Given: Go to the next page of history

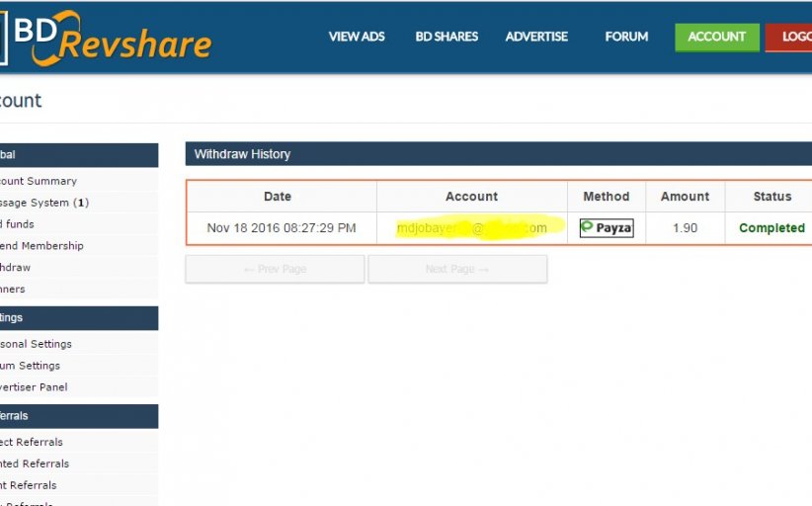Looking at the screenshot, I should tap(457, 269).
